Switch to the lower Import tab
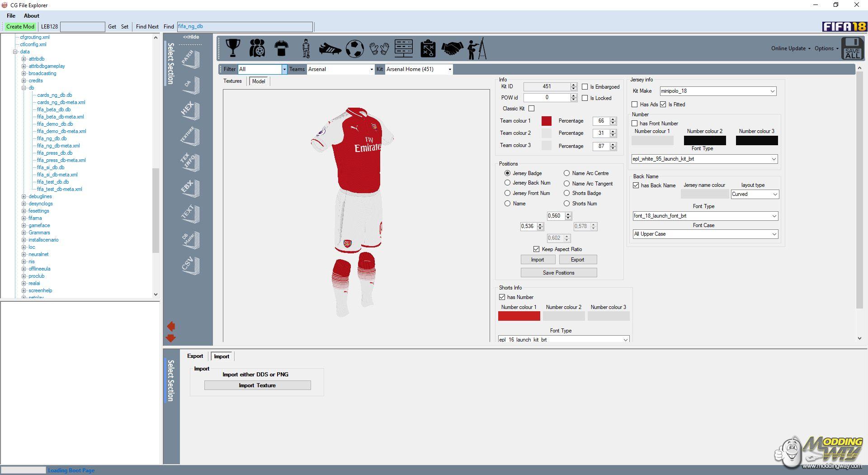This screenshot has height=475, width=868. pyautogui.click(x=222, y=356)
